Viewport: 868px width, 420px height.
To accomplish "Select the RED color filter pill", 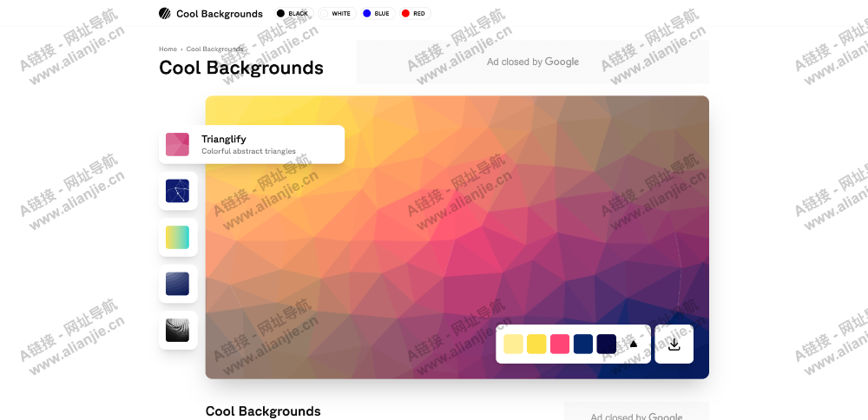I will pos(415,13).
